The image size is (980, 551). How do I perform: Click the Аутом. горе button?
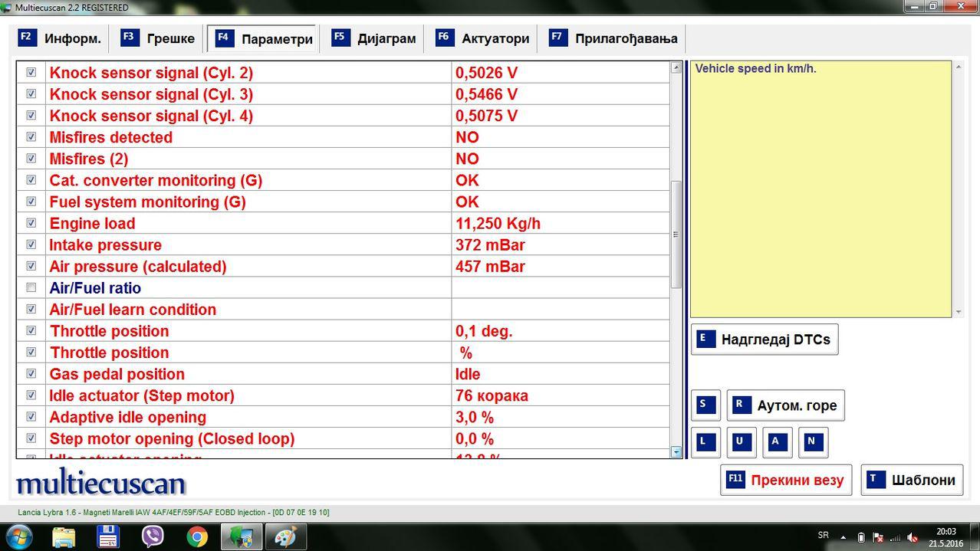click(x=786, y=405)
